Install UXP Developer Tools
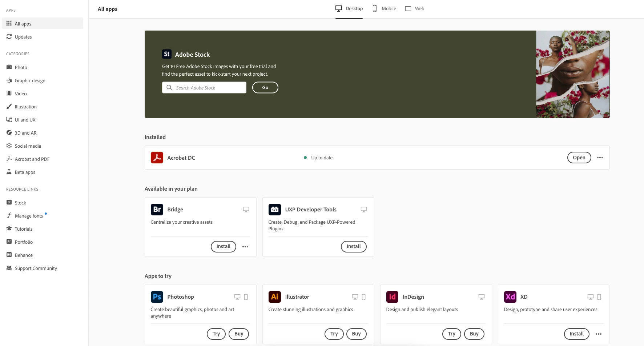This screenshot has width=644, height=346. click(x=354, y=247)
